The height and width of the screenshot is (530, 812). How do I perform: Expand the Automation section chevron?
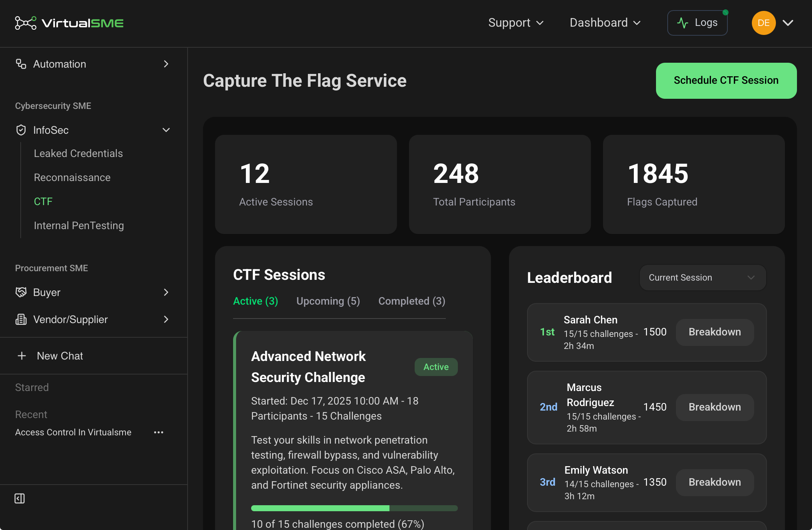click(166, 64)
